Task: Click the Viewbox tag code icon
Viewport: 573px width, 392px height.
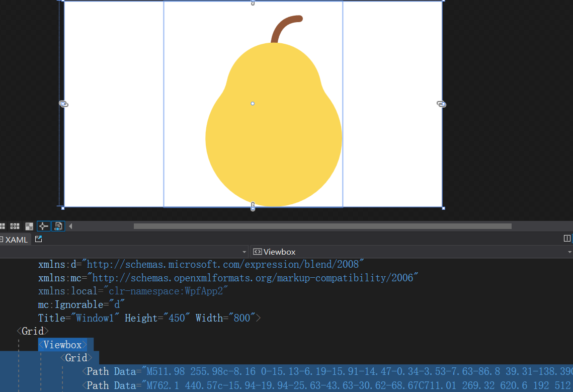Action: [257, 252]
